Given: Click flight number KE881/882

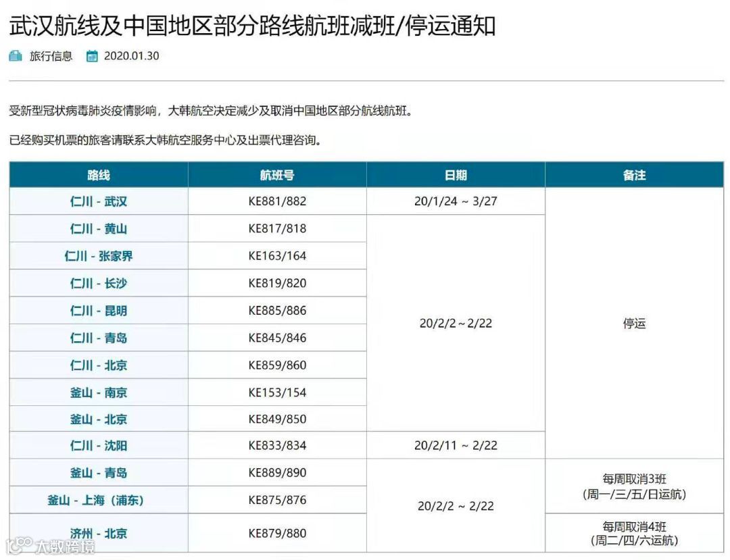Looking at the screenshot, I should [x=278, y=201].
